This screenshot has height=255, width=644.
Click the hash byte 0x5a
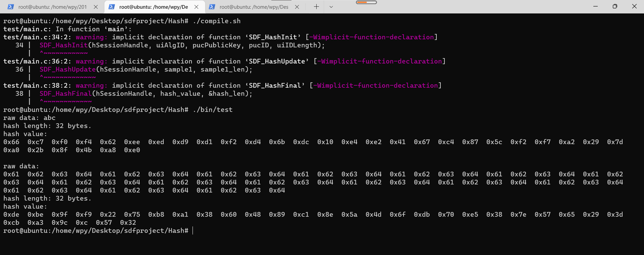350,214
